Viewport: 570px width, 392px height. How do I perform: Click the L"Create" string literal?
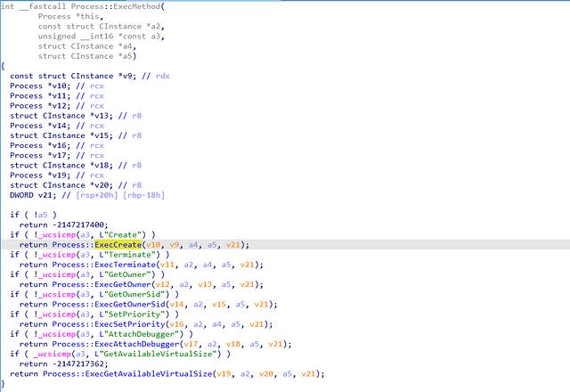(x=123, y=235)
